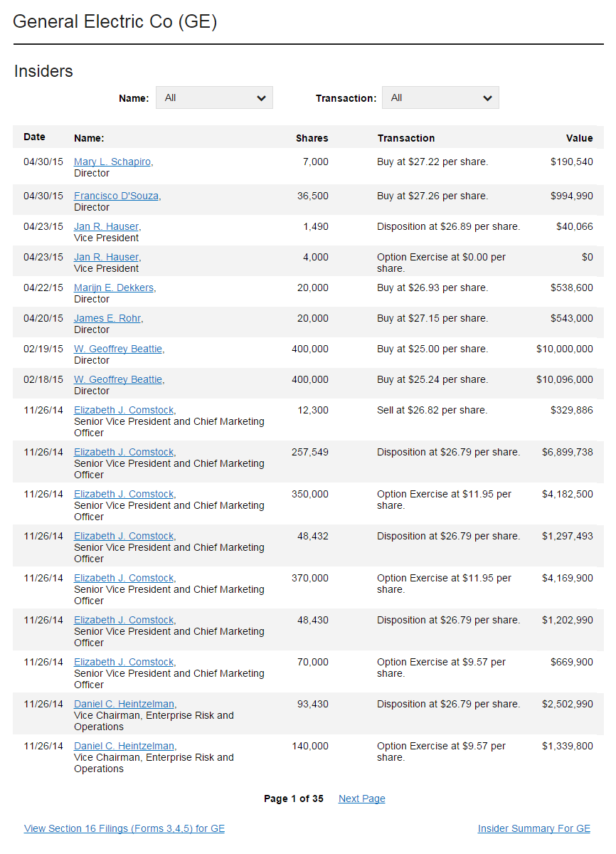The height and width of the screenshot is (854, 616).
Task: Open the Name filter dropdown
Action: (x=214, y=98)
